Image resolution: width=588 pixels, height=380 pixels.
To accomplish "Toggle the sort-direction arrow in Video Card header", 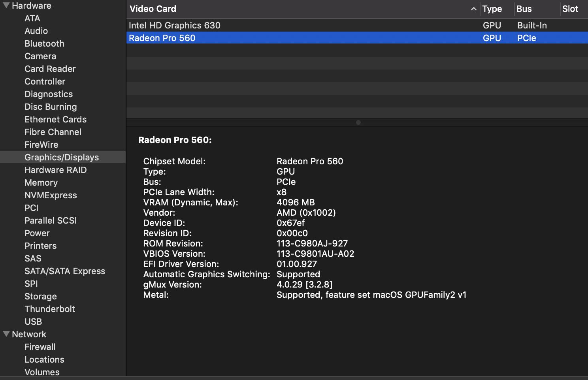I will pyautogui.click(x=473, y=9).
